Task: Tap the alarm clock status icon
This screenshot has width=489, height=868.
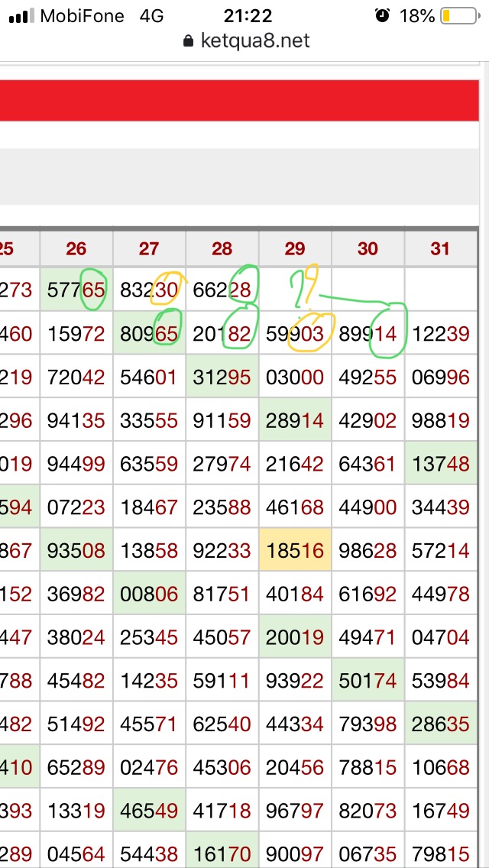Action: coord(383,16)
